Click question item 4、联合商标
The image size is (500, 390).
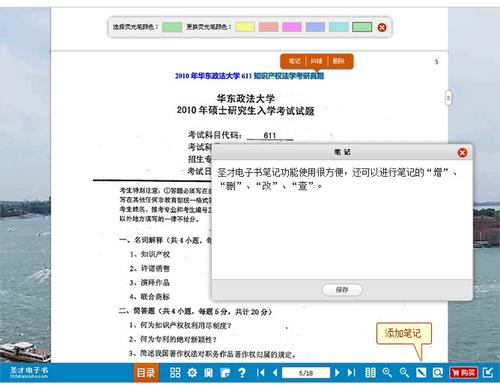[x=150, y=297]
